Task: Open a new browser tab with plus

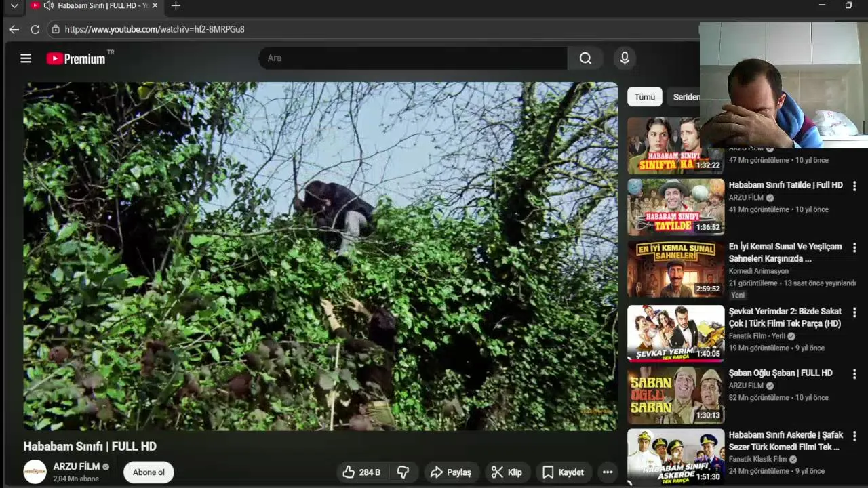Action: [x=176, y=6]
